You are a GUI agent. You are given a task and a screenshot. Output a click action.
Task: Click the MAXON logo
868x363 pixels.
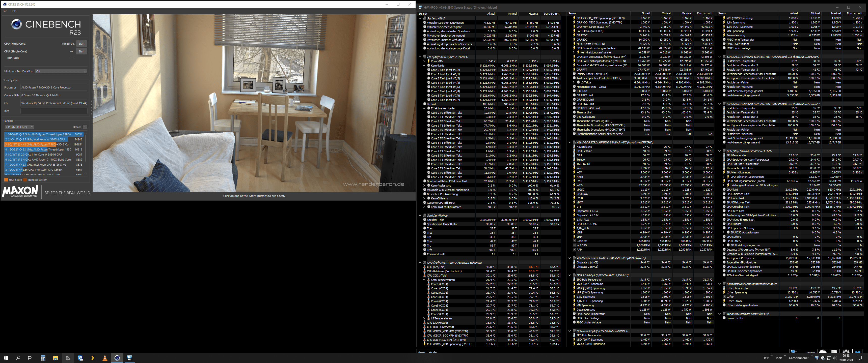coord(20,191)
